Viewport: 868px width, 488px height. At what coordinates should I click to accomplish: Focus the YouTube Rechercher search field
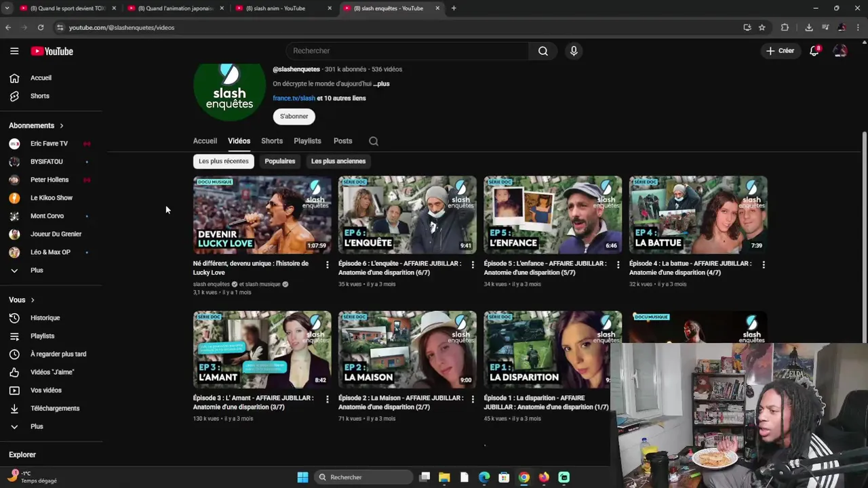(407, 51)
